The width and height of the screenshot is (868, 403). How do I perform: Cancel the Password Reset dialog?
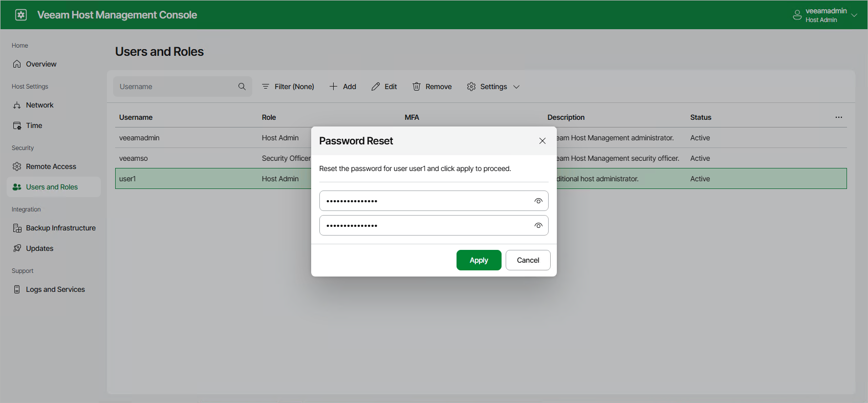(528, 260)
